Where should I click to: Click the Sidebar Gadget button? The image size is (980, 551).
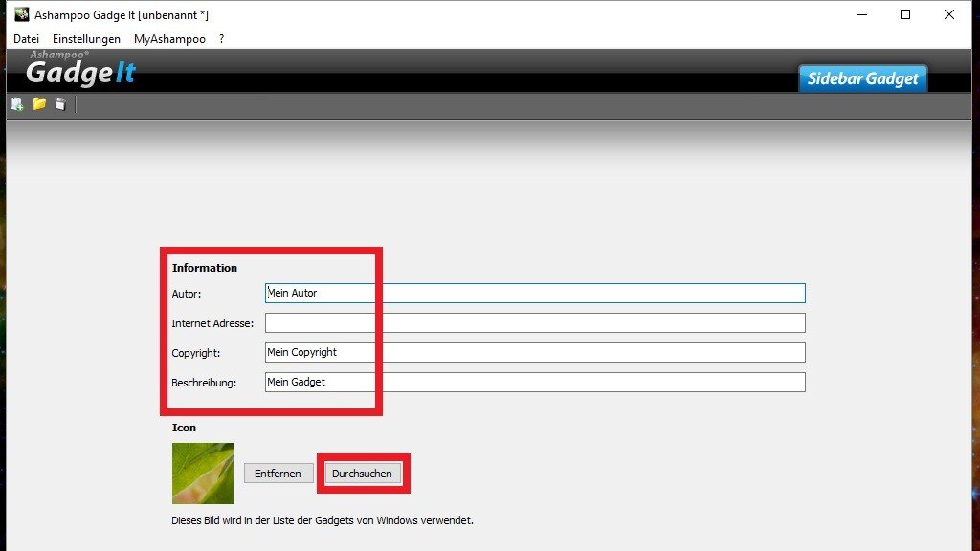point(861,78)
